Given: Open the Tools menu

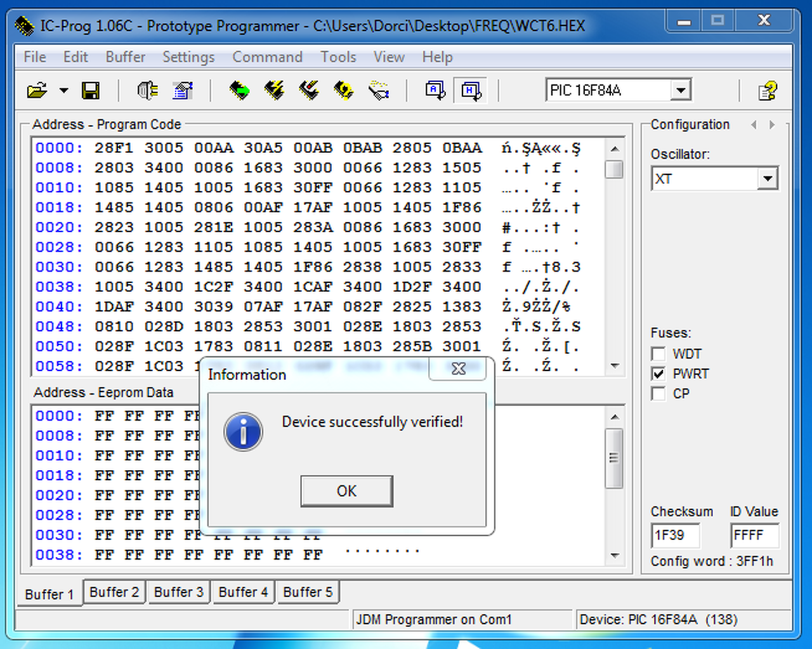Looking at the screenshot, I should click(338, 57).
